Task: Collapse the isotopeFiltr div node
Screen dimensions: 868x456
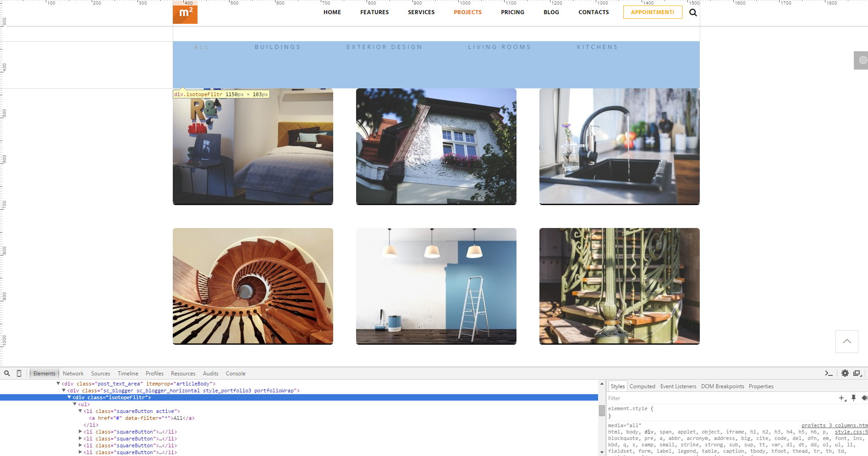Action: [x=69, y=397]
